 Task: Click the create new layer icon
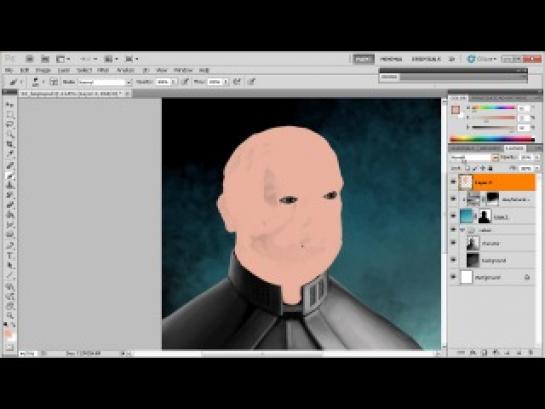coord(519,352)
